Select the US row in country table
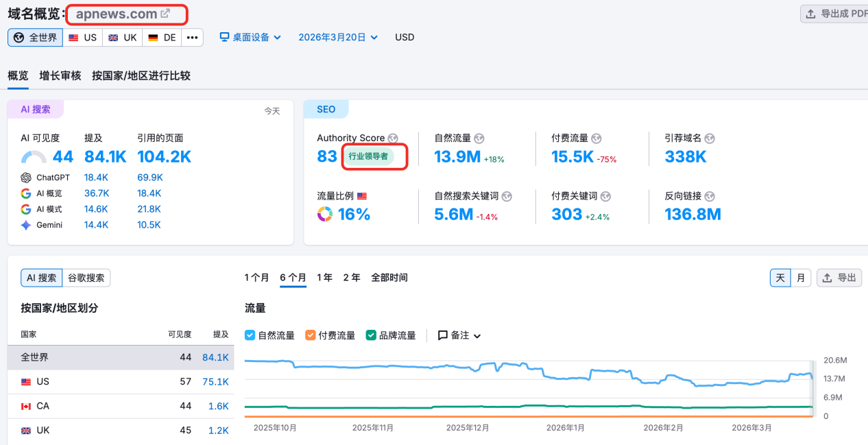The height and width of the screenshot is (445, 868). pos(120,382)
